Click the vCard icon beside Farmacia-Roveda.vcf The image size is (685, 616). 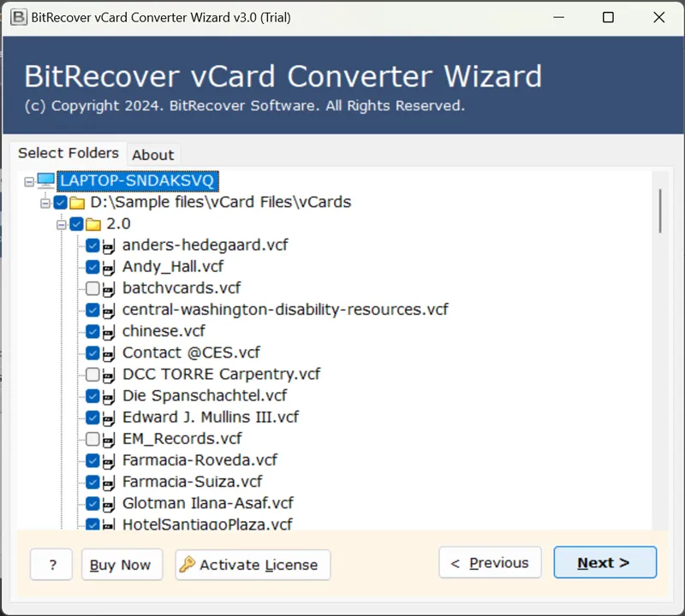(109, 460)
